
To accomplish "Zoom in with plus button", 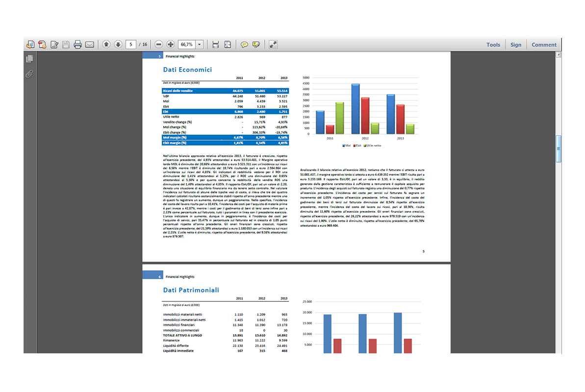I will tap(171, 45).
